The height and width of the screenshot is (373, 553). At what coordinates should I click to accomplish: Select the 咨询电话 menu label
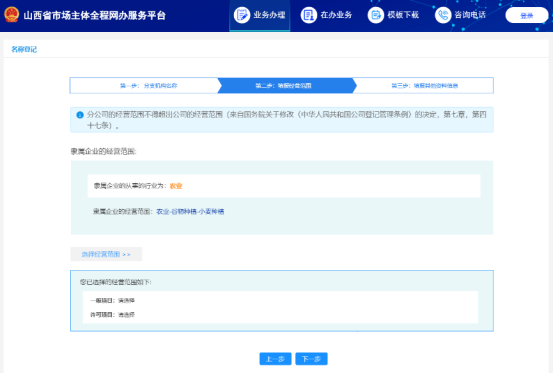pos(470,15)
